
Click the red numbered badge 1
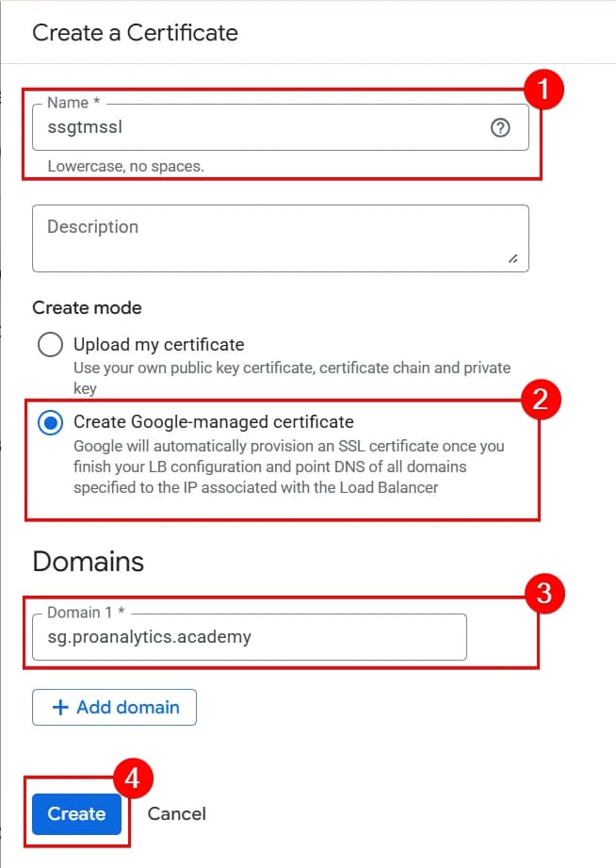coord(543,90)
